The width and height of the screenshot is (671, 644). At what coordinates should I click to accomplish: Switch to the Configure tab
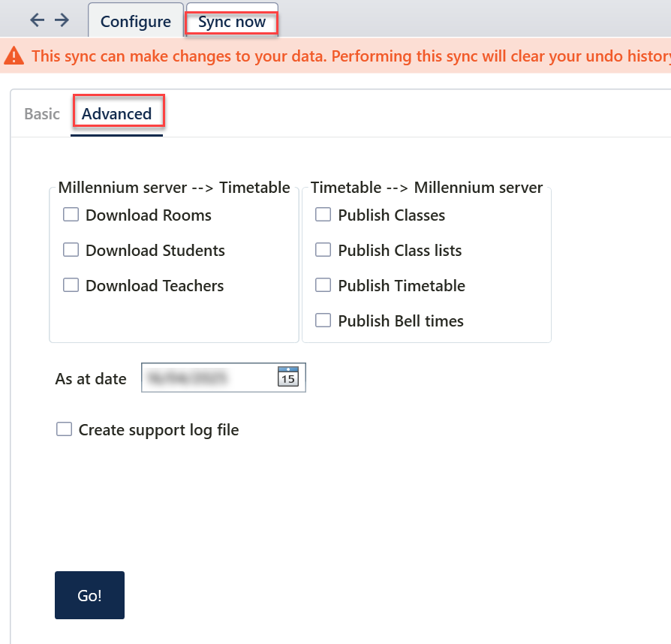[x=136, y=21]
